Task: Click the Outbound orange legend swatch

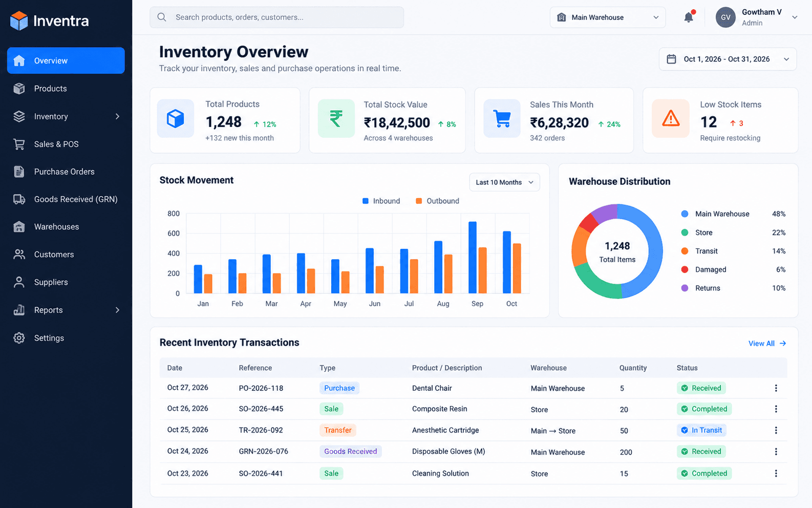Action: 419,201
